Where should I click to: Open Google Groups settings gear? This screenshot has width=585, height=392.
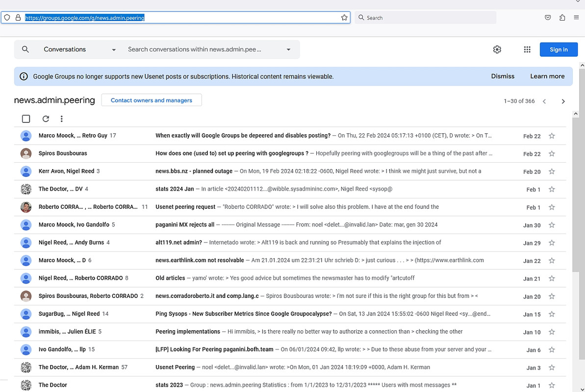click(x=497, y=49)
